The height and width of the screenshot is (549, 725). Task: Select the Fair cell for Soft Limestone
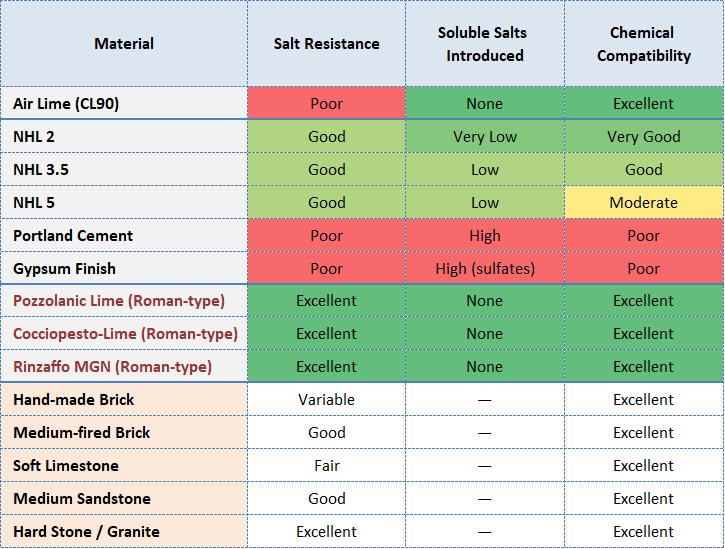[326, 466]
